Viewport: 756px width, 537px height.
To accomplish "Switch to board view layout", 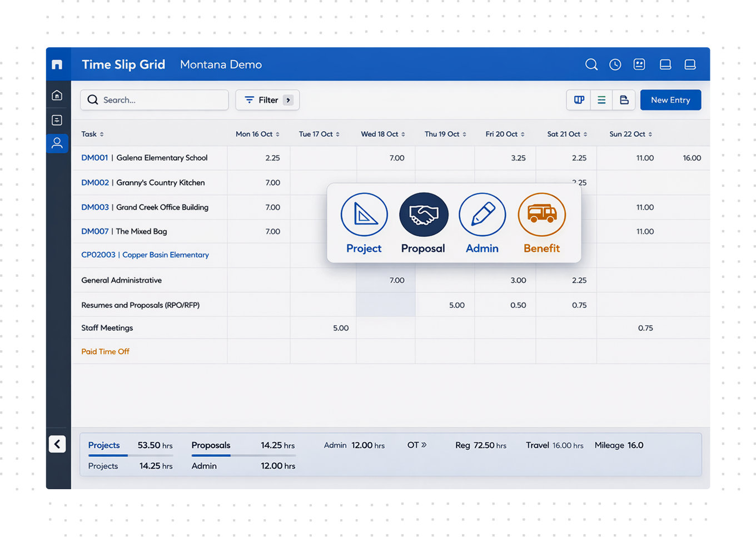I will 579,100.
